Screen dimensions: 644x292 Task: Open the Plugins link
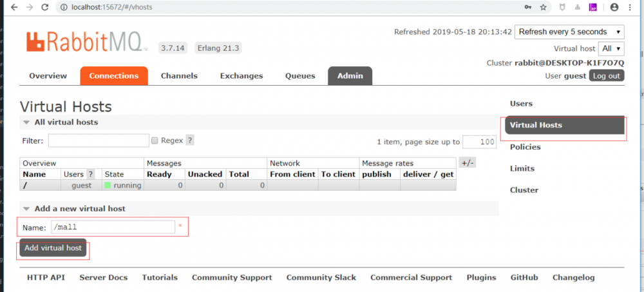tap(481, 278)
